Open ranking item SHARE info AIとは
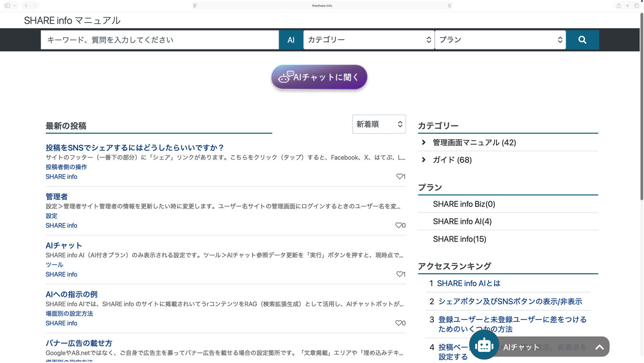 [469, 283]
